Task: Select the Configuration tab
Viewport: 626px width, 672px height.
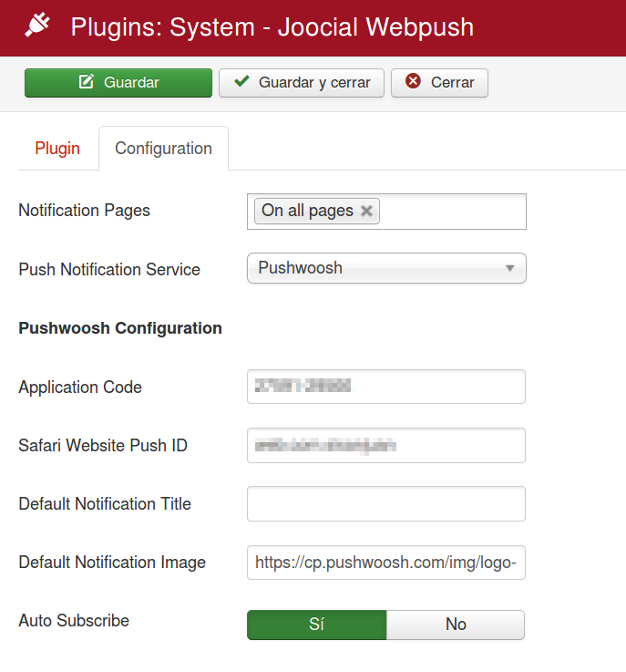Action: tap(164, 149)
